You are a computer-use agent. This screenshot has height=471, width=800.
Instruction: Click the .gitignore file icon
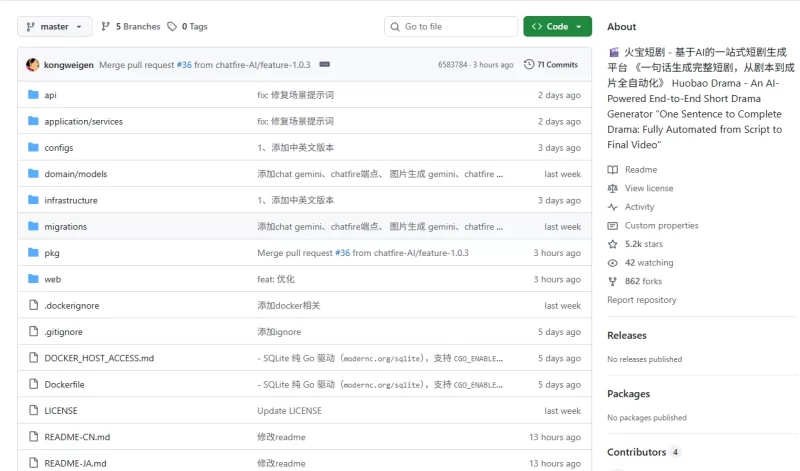[x=33, y=331]
